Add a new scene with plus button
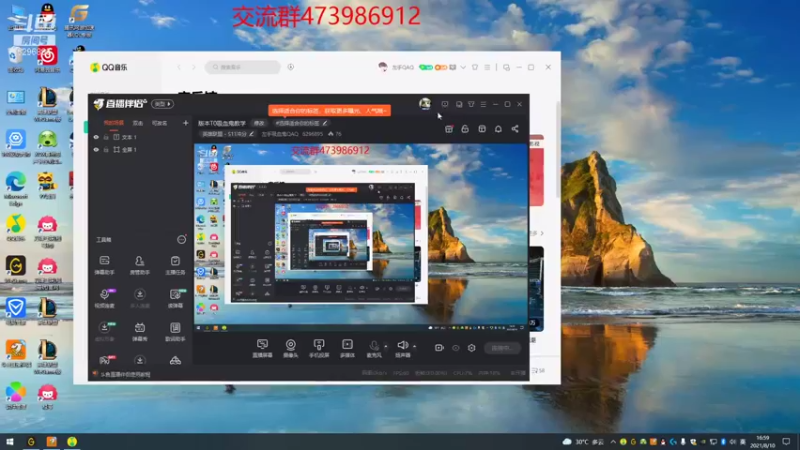Image resolution: width=800 pixels, height=450 pixels. pos(185,123)
